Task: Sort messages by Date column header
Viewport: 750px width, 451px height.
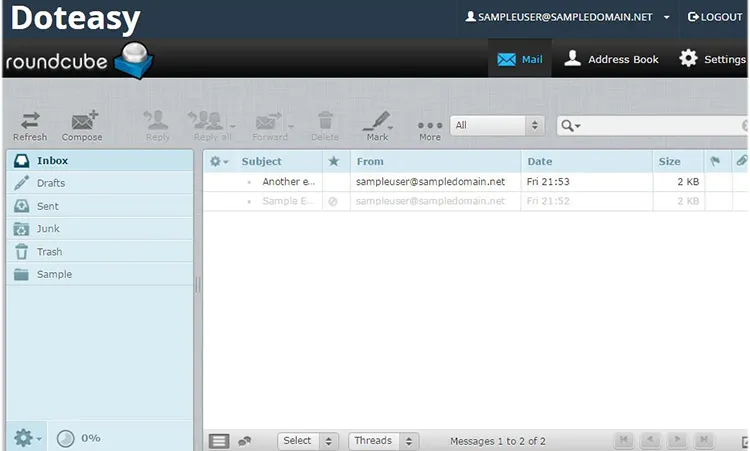Action: 540,161
